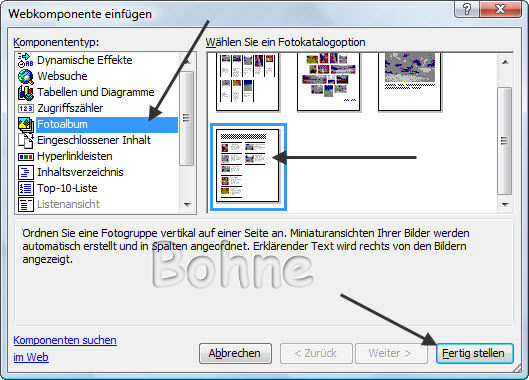The image size is (529, 380).
Task: Click the help question mark button
Action: [467, 8]
